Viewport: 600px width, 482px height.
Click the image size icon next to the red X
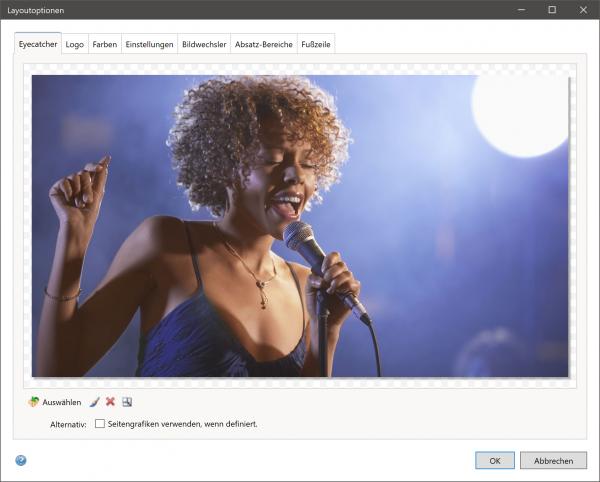pyautogui.click(x=127, y=402)
